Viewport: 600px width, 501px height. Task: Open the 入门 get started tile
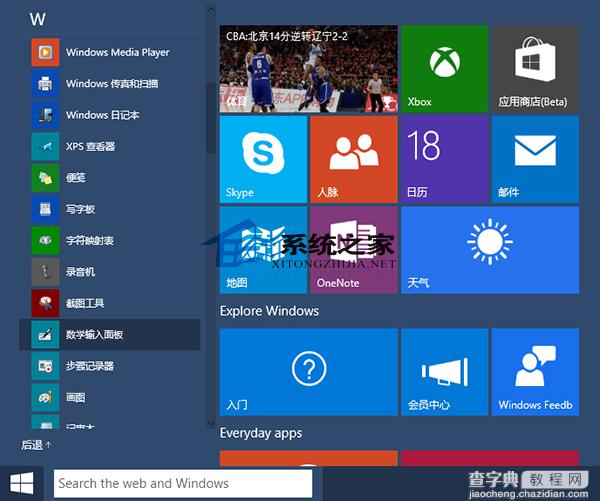[308, 372]
